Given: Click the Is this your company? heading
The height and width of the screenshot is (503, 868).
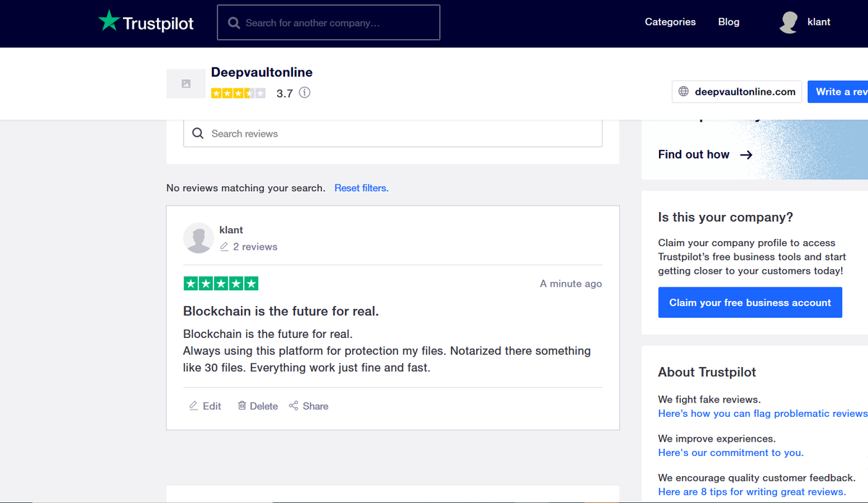Looking at the screenshot, I should pos(726,217).
